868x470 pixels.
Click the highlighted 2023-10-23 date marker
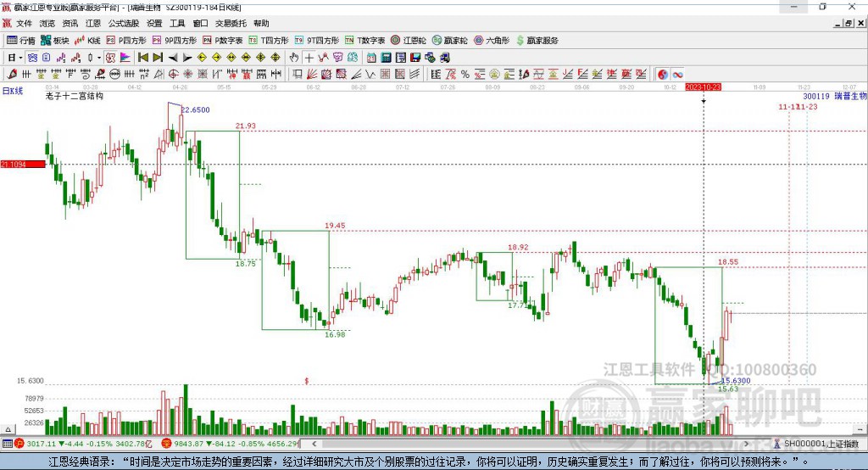pyautogui.click(x=703, y=87)
